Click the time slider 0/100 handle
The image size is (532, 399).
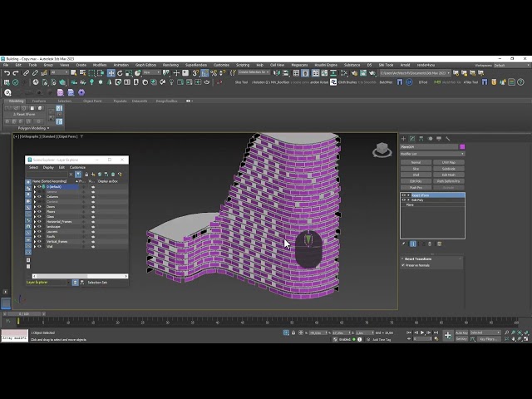23,314
